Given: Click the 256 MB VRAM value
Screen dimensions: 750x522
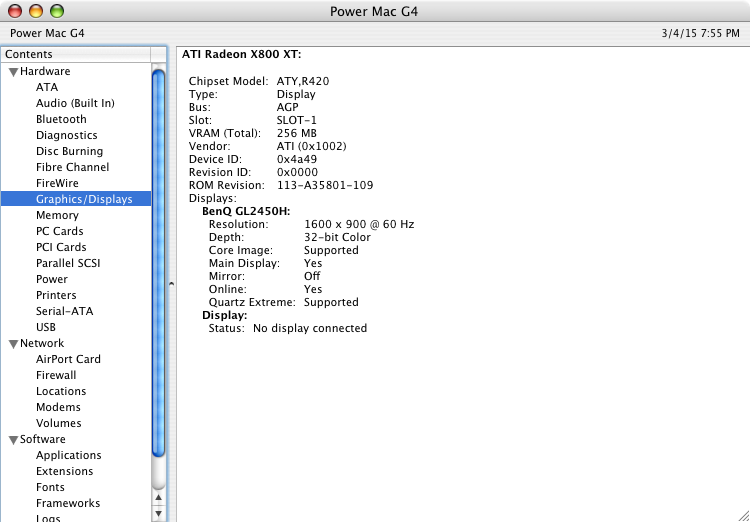Looking at the screenshot, I should [x=297, y=133].
